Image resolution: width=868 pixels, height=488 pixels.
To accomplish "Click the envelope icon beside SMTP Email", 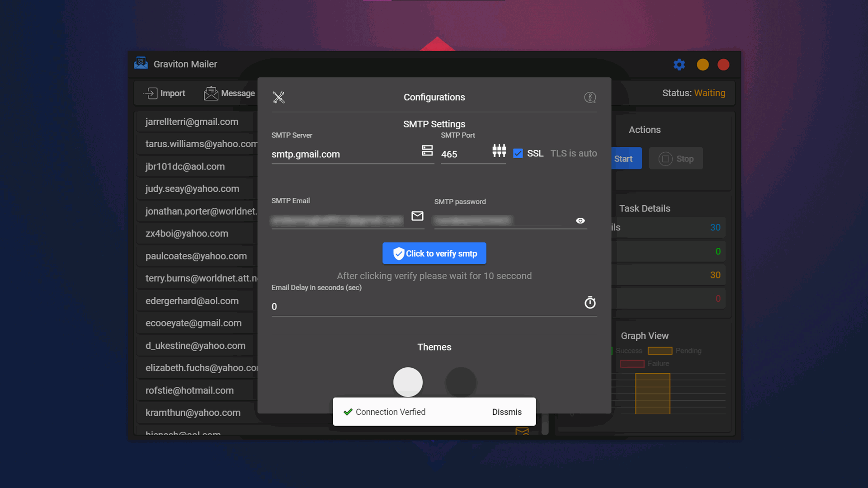I will 417,216.
